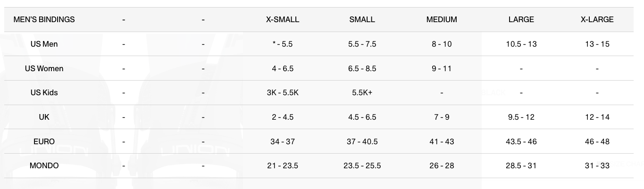
Task: Select the X-LARGE column header
Action: click(x=597, y=20)
